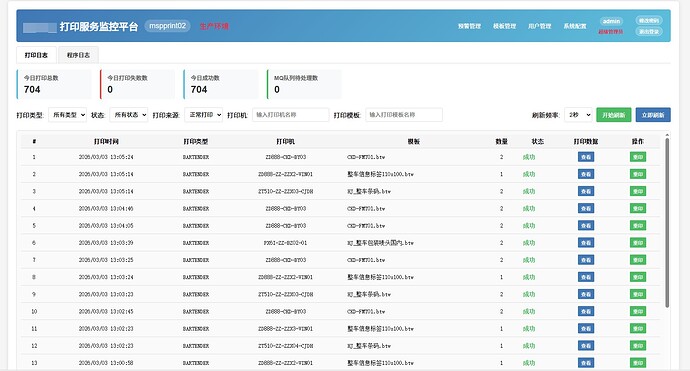Image resolution: width=690 pixels, height=371 pixels.
Task: Click the 数量 column header
Action: (502, 142)
